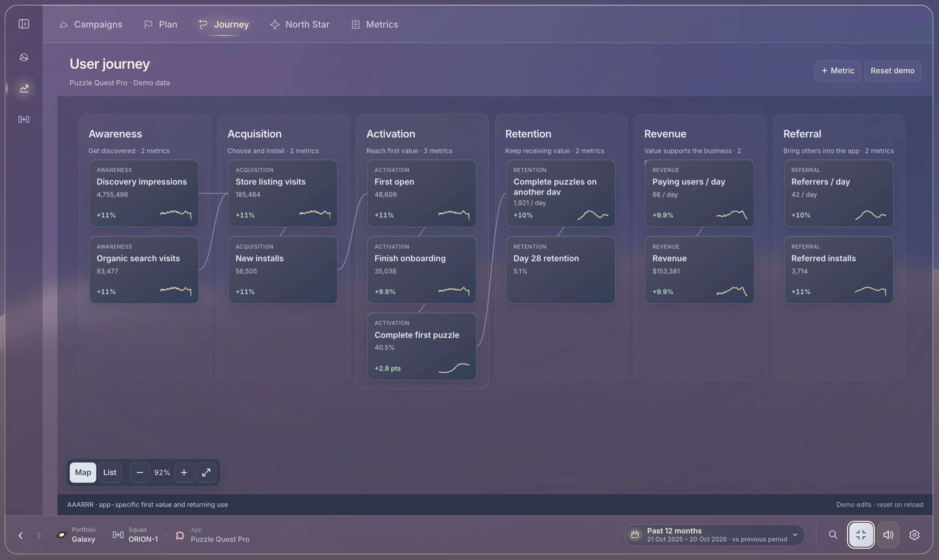Click the Reset demo button

tap(892, 71)
